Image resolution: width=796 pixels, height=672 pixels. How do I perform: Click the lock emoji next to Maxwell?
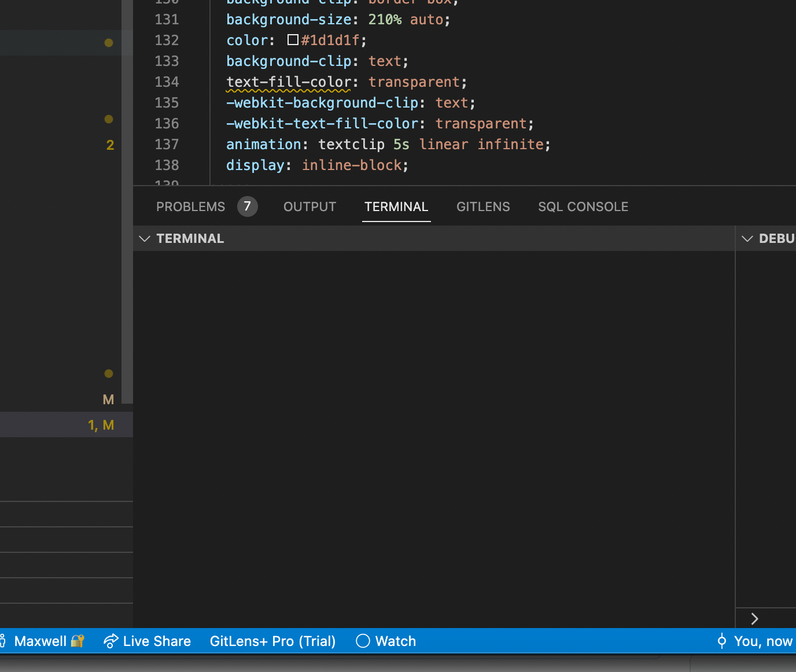pyautogui.click(x=78, y=641)
